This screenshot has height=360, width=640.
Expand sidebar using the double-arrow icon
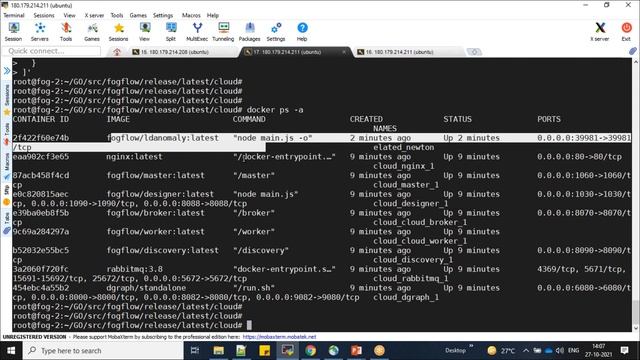pos(7,71)
